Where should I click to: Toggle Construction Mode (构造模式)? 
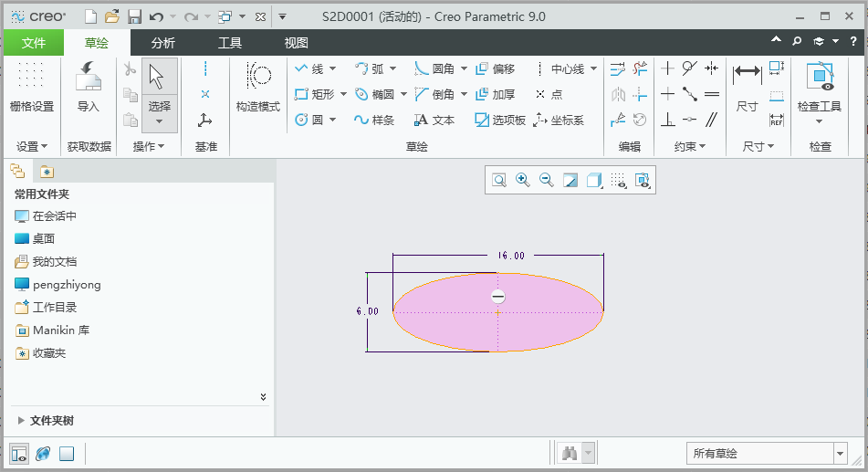[258, 87]
